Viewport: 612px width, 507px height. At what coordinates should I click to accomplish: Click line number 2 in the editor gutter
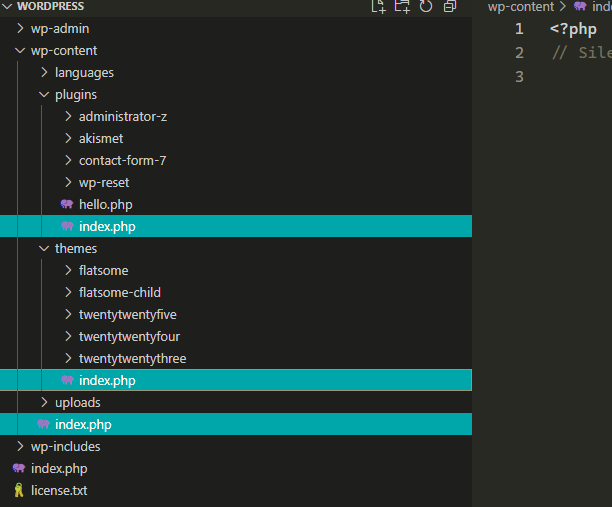519,53
